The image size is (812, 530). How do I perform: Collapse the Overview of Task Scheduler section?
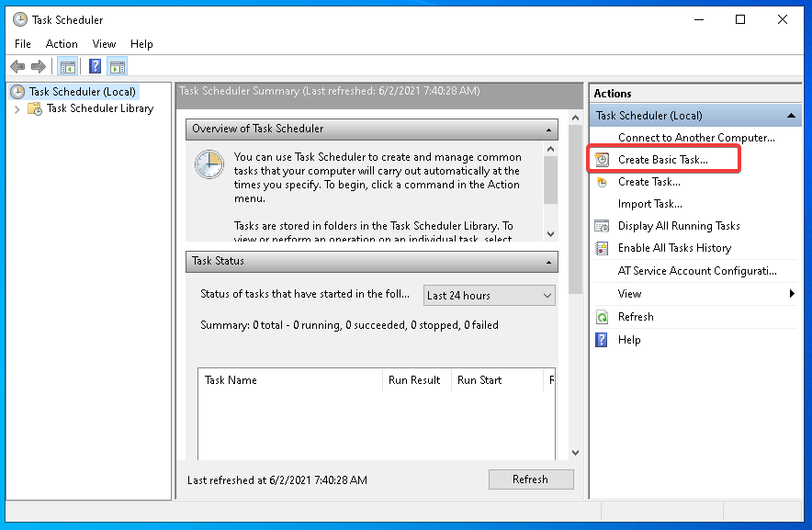pos(548,130)
